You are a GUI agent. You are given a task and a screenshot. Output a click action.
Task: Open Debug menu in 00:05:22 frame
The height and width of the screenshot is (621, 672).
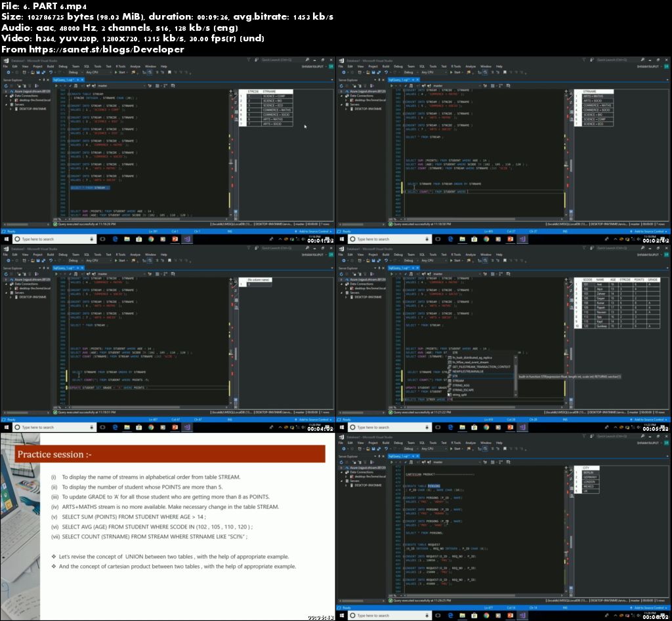pyautogui.click(x=398, y=255)
